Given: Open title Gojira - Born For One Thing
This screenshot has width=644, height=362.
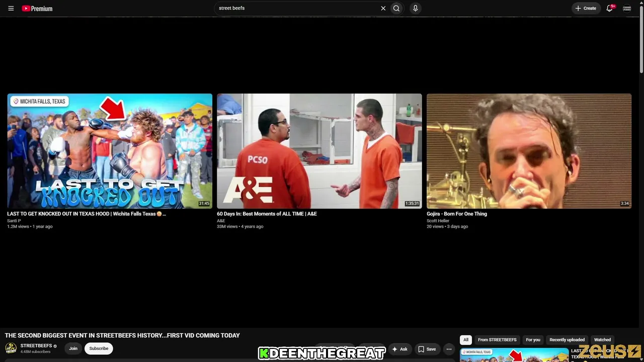Looking at the screenshot, I should [457, 214].
